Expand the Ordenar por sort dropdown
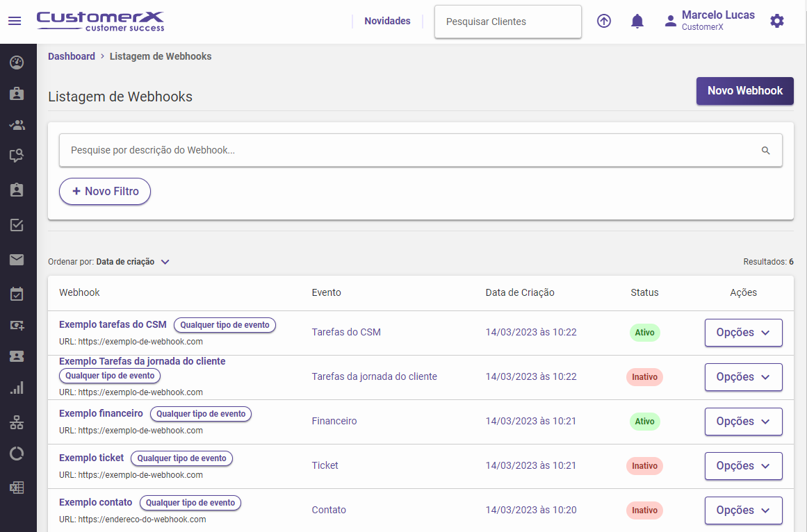807x532 pixels. click(x=108, y=262)
